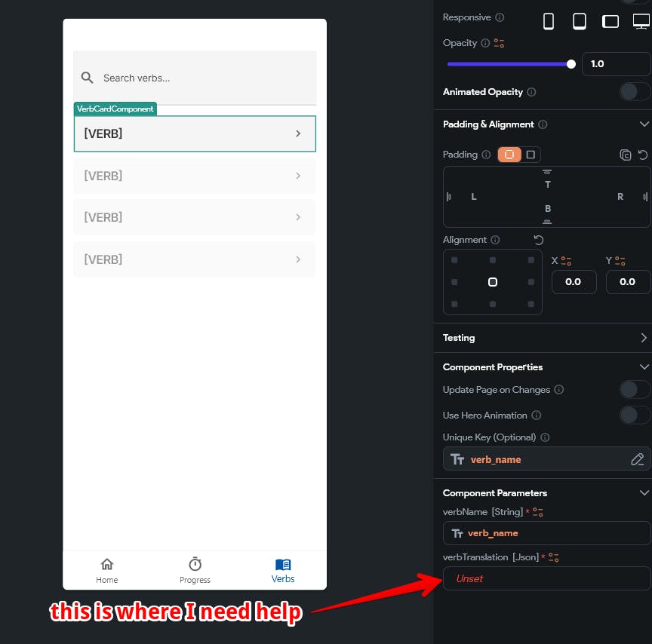Select top-right alignment grid point
652x644 pixels.
pos(531,260)
